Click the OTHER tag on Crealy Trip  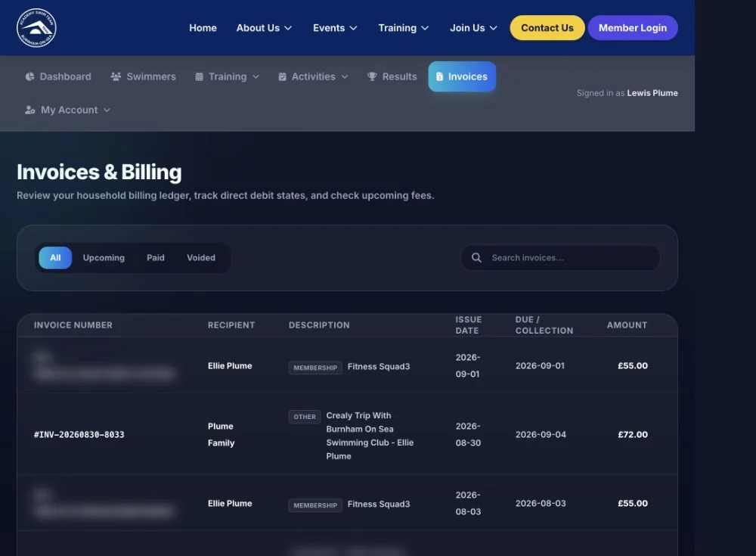point(305,417)
